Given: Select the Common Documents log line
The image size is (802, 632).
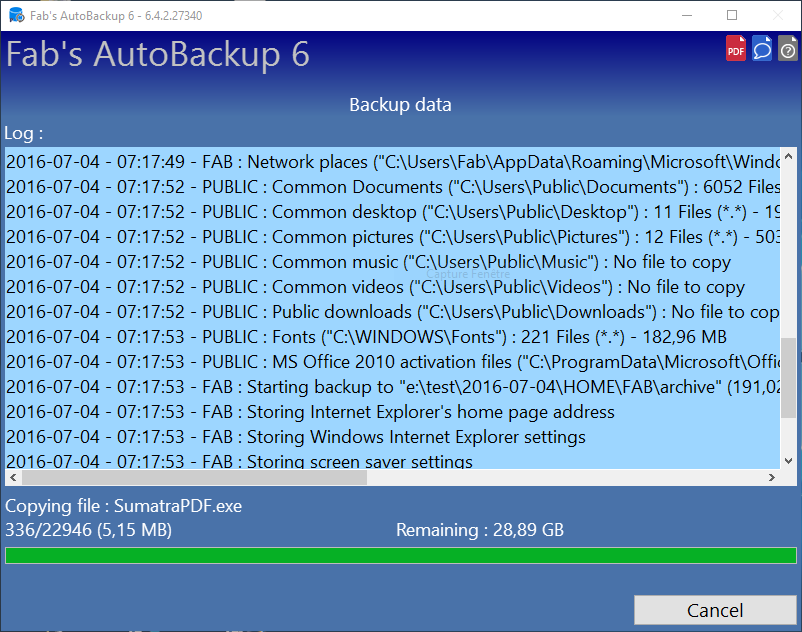Looking at the screenshot, I should [393, 187].
